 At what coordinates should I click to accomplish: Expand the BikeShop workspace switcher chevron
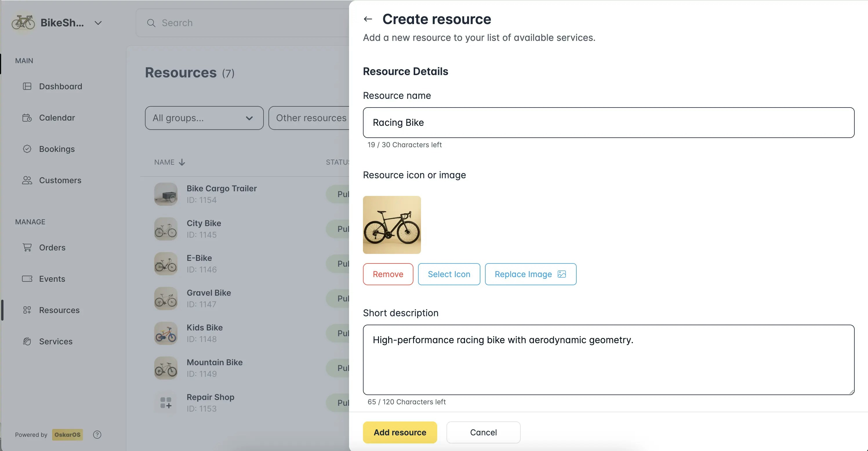(98, 23)
